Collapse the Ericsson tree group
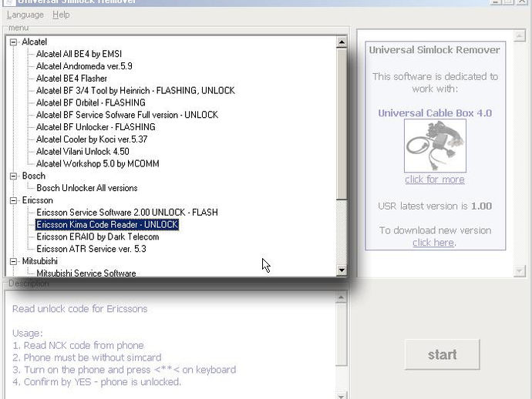 tap(14, 200)
